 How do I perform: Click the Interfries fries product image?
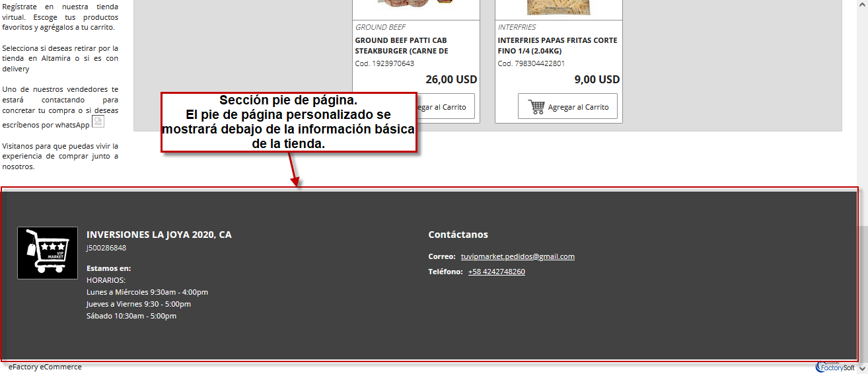tap(558, 8)
